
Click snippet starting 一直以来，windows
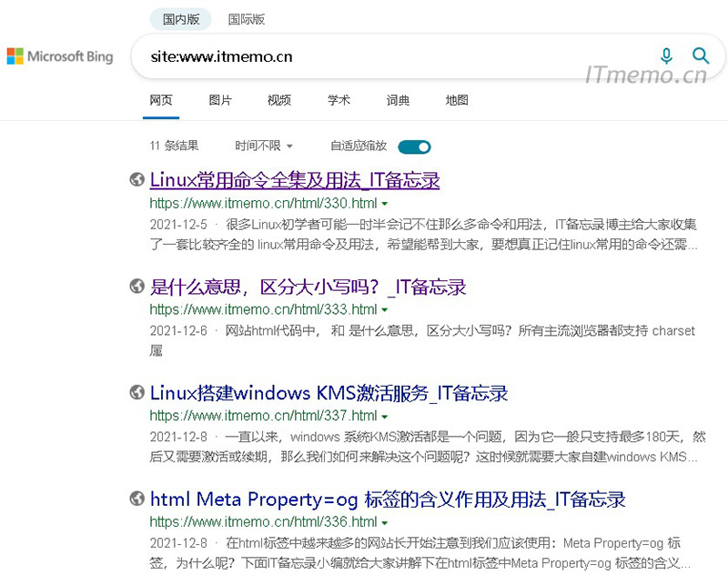[428, 447]
